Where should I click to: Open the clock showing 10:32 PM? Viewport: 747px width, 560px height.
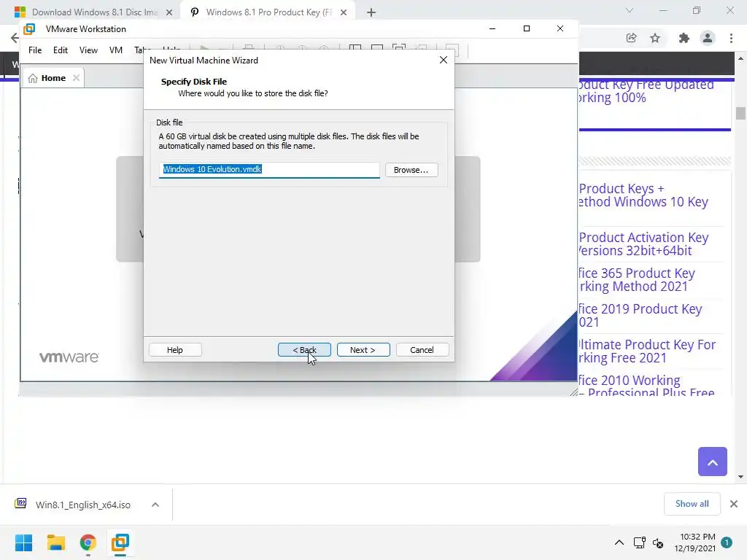(x=694, y=542)
